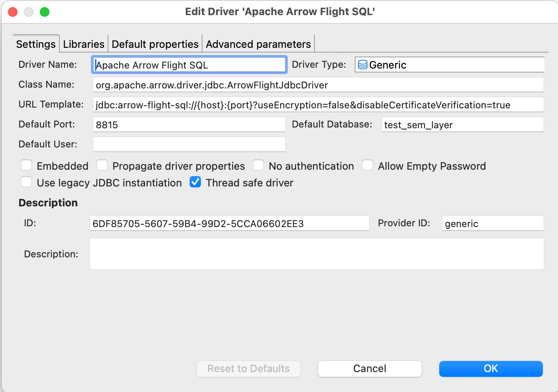Switch to the Settings tab
The height and width of the screenshot is (392, 558).
pos(36,44)
